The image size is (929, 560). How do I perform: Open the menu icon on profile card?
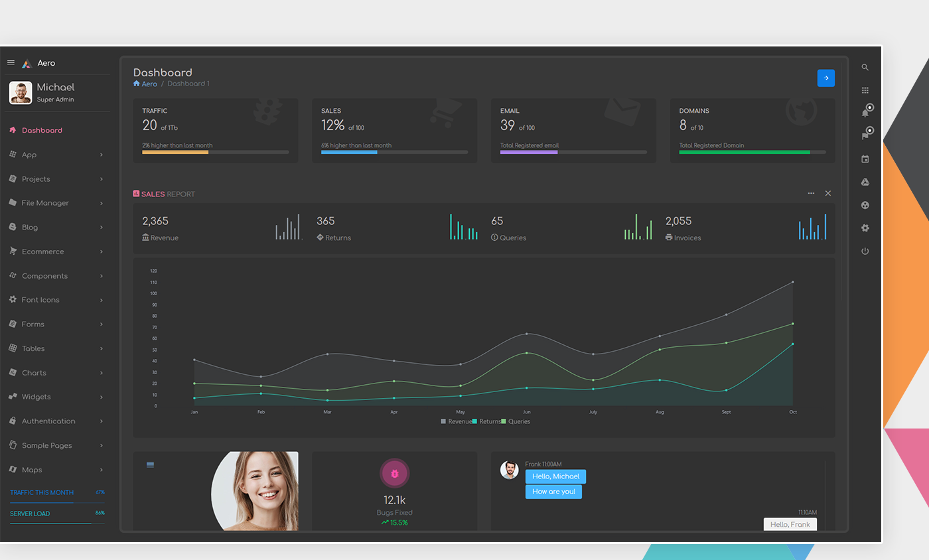150,464
